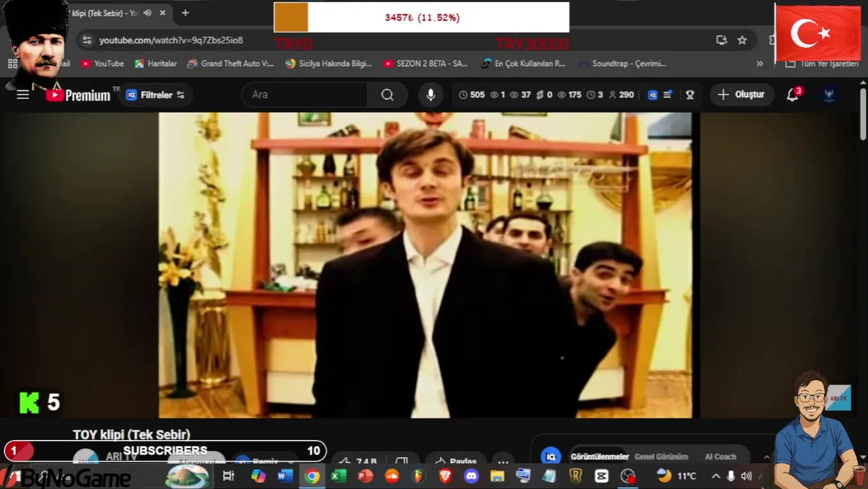Viewport: 868px width, 489px height.
Task: Open the Soundtrap bookmark
Action: click(x=622, y=63)
